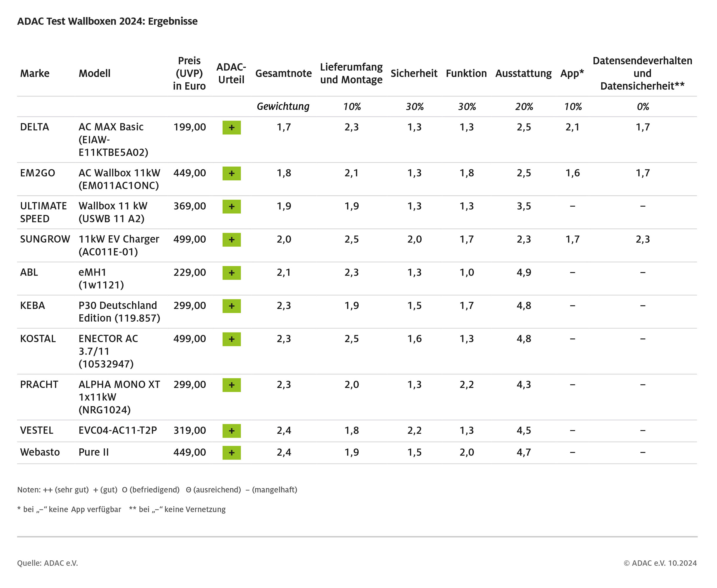Click the 'Gewichtung' label
This screenshot has width=717, height=588.
click(283, 106)
